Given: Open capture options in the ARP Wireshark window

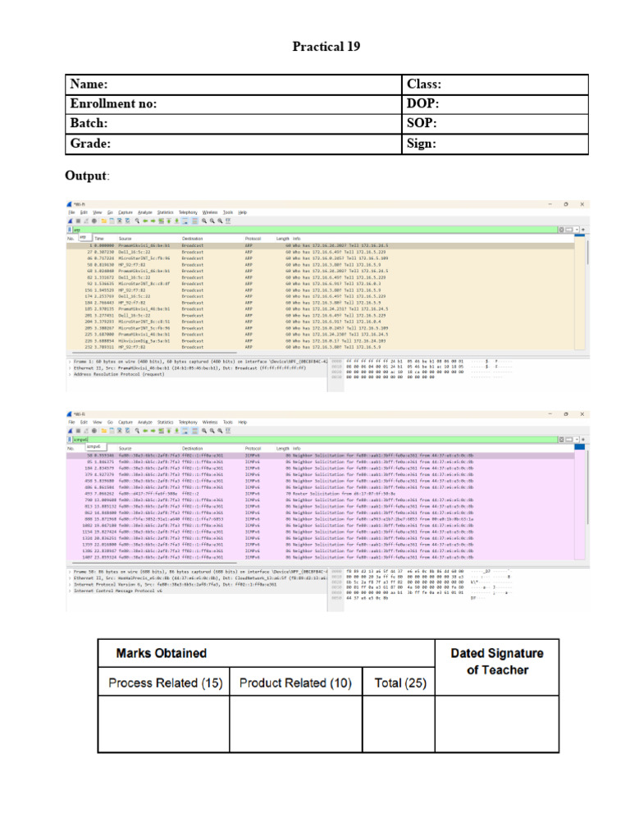Looking at the screenshot, I should (x=94, y=221).
